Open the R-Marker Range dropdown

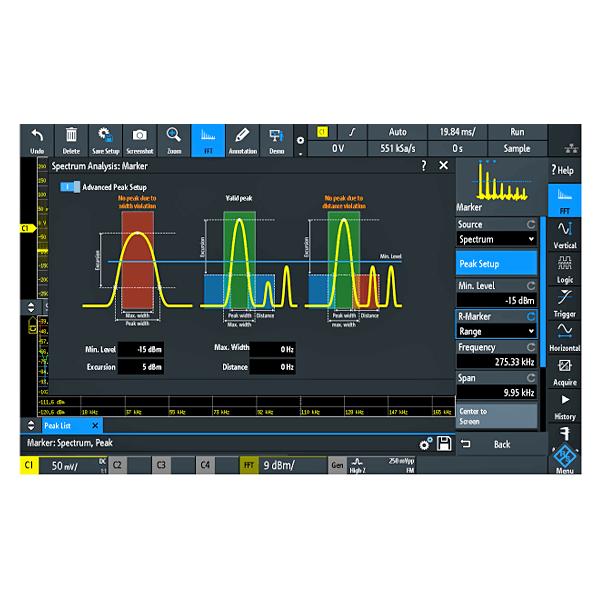click(x=496, y=331)
